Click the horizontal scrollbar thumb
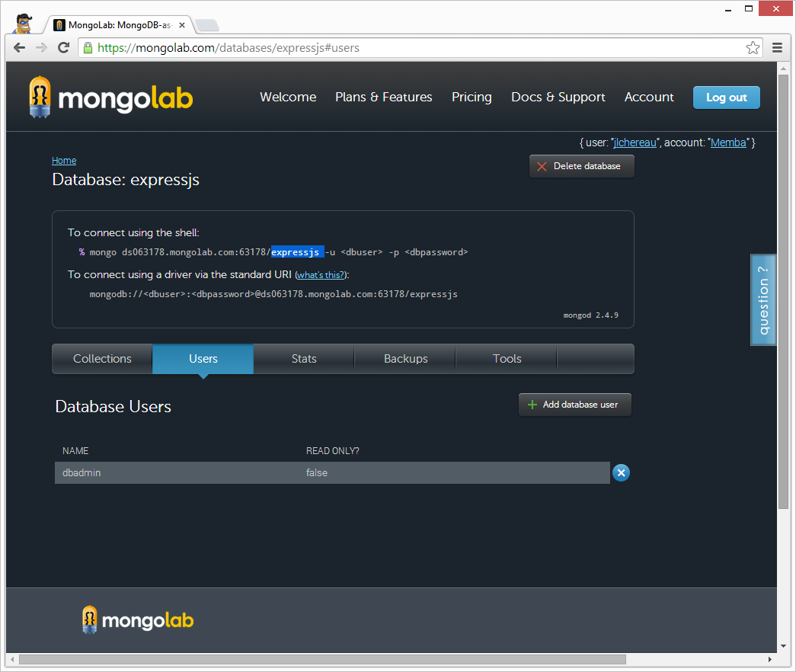This screenshot has height=672, width=796. [322, 659]
